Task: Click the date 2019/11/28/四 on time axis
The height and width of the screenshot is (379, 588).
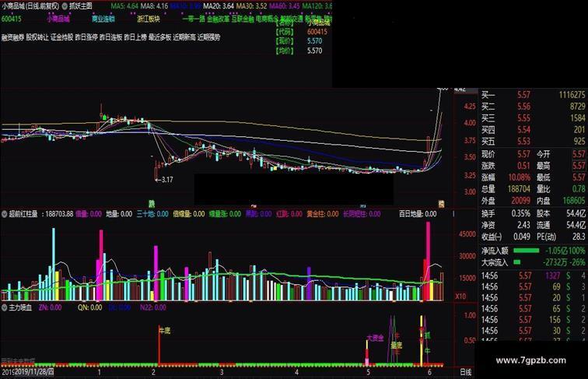Action: pyautogui.click(x=34, y=372)
